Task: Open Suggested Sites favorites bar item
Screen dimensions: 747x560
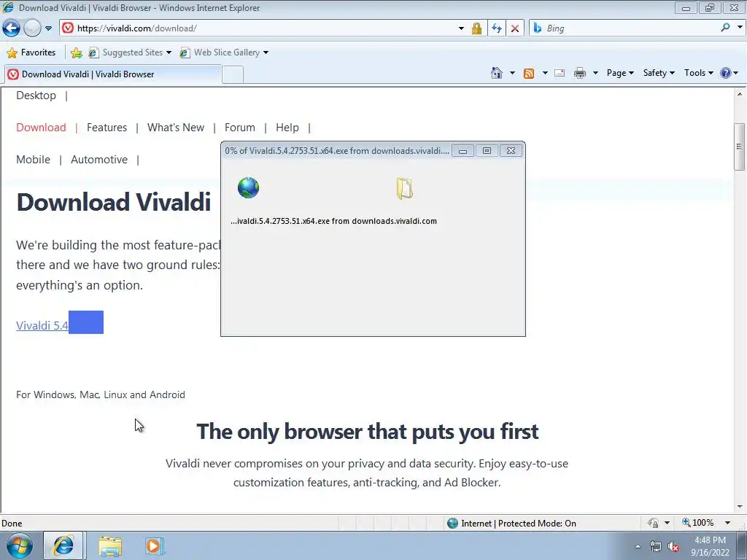Action: tap(130, 52)
